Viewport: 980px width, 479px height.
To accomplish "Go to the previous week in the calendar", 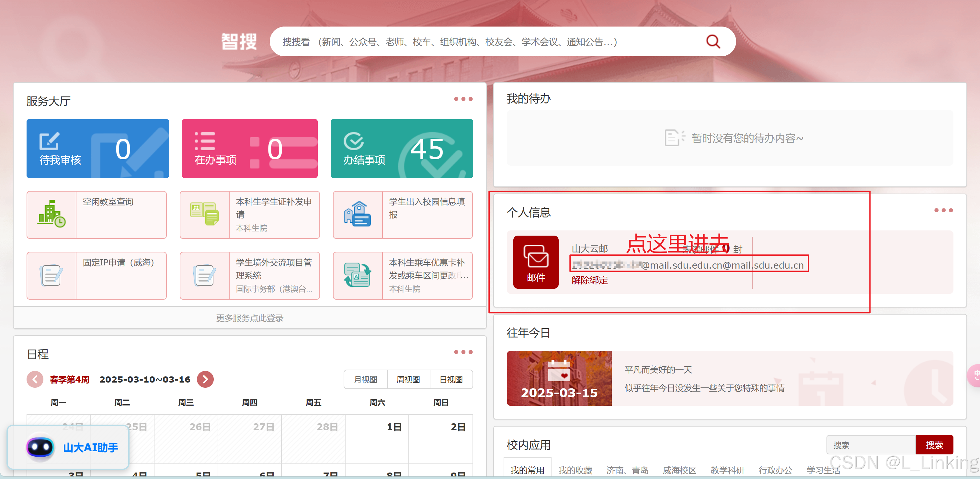I will (35, 379).
